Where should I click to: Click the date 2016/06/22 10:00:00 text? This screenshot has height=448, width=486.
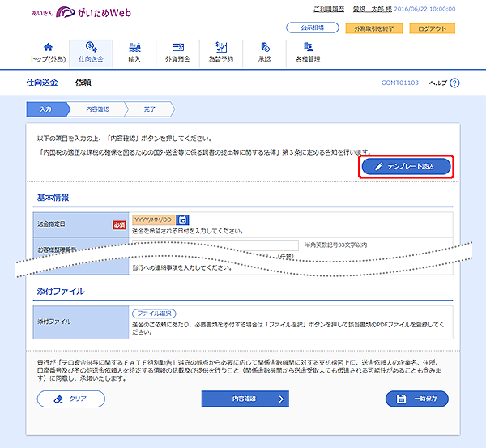[424, 9]
